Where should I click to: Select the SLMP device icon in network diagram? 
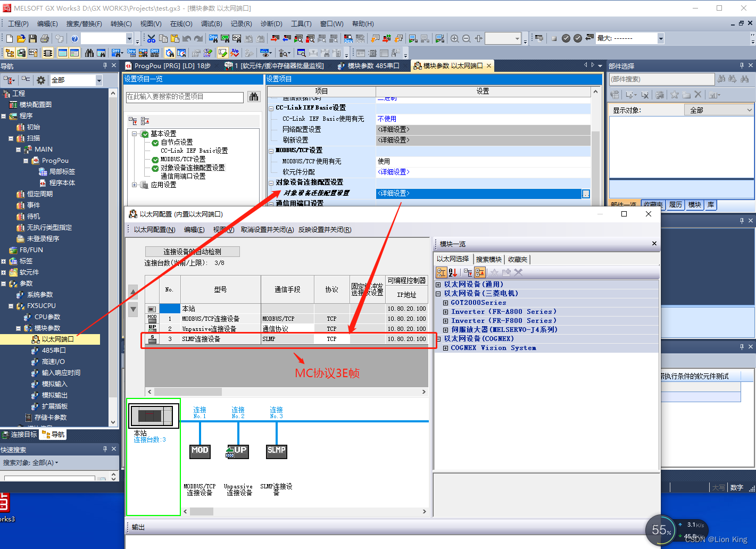[277, 451]
